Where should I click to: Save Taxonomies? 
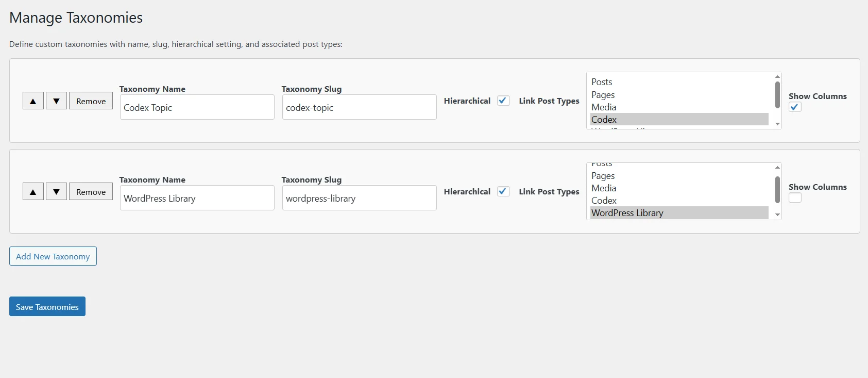tap(47, 307)
